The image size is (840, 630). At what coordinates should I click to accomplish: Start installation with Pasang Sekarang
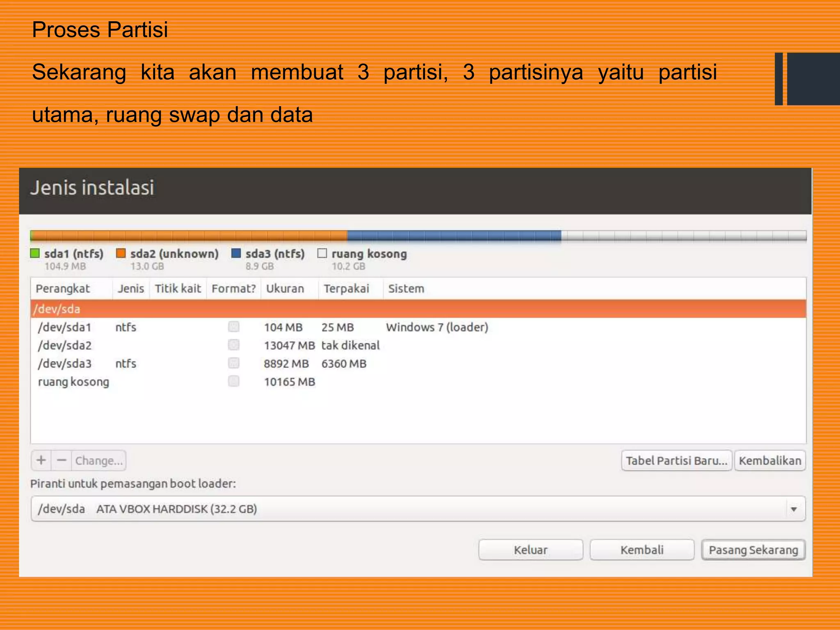753,550
